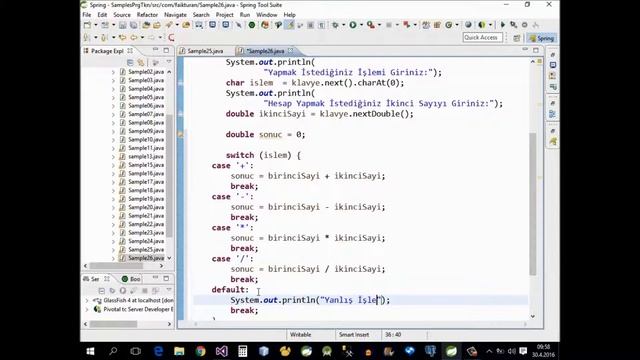
Task: Click the Servers panel collapse-all minus icon
Action: 102,291
